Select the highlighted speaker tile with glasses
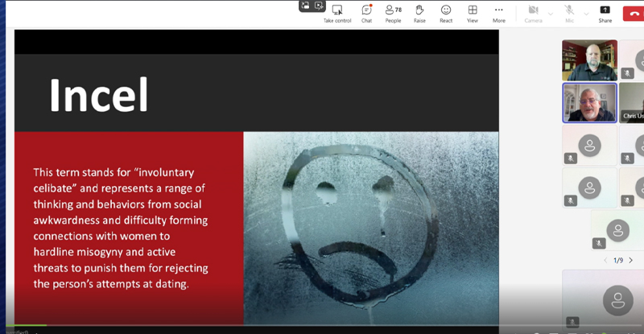 coord(589,103)
